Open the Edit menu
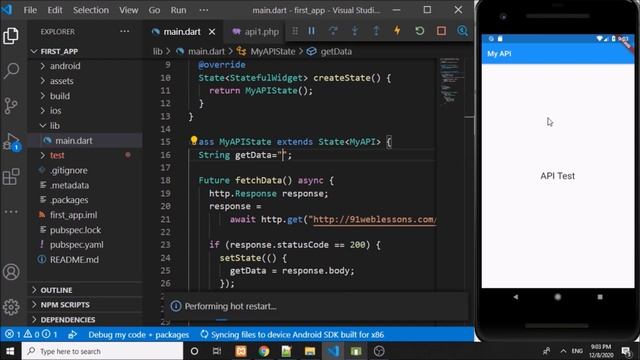Image resolution: width=640 pixels, height=360 pixels. pyautogui.click(x=55, y=10)
